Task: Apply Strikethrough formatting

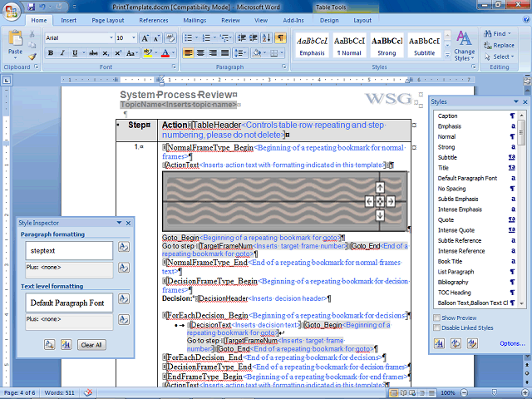Action: tap(94, 53)
